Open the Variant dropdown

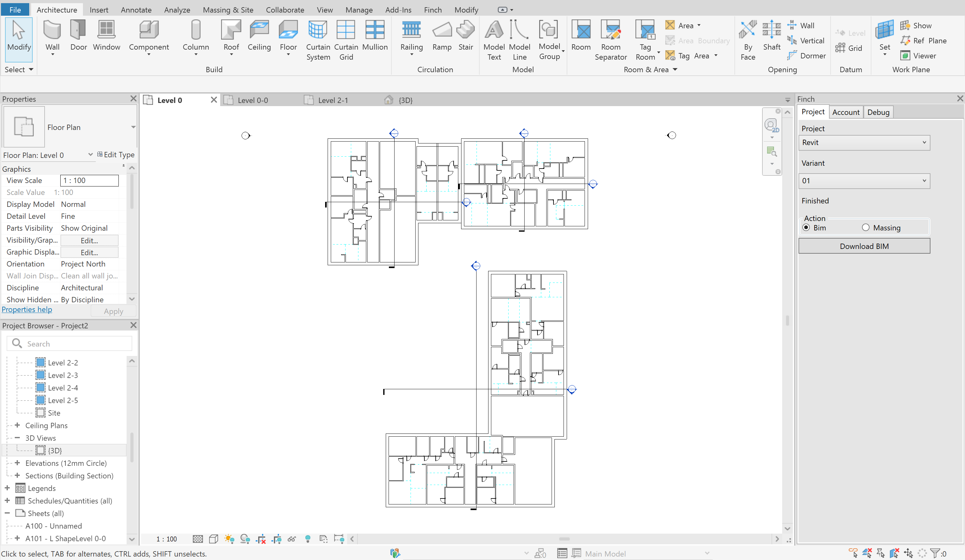pyautogui.click(x=864, y=181)
